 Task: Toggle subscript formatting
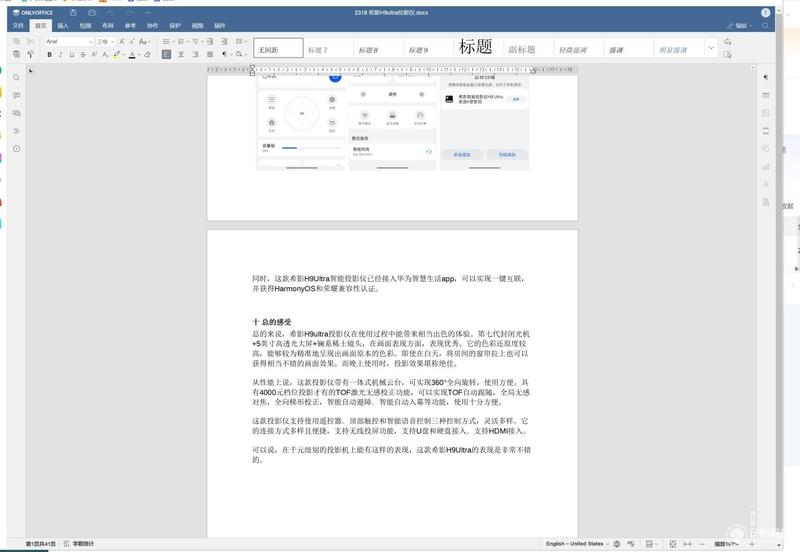(105, 54)
